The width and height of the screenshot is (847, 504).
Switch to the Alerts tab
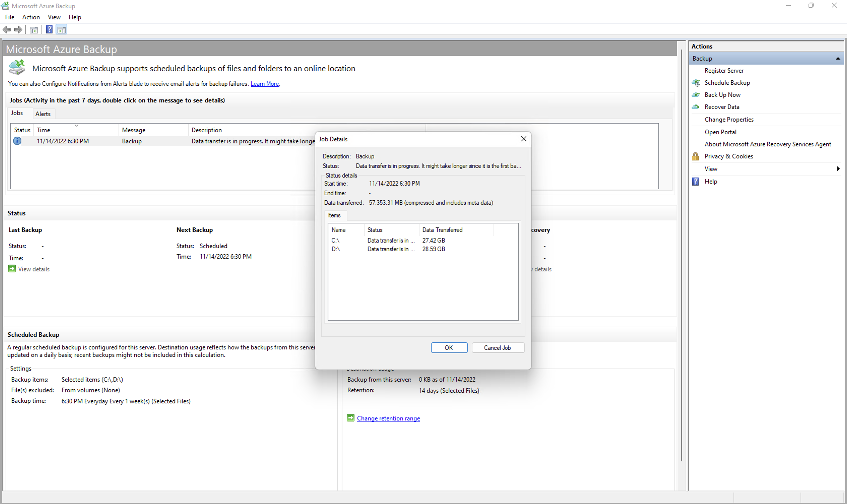click(x=43, y=114)
